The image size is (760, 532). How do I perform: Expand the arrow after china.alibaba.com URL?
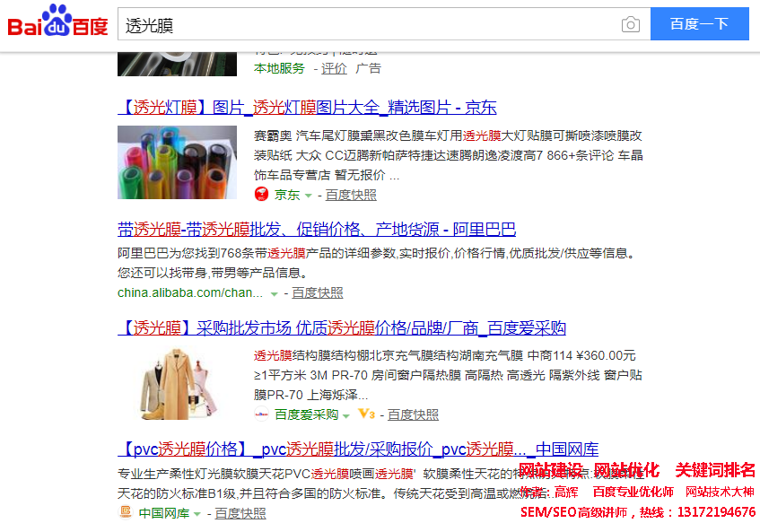pos(274,293)
